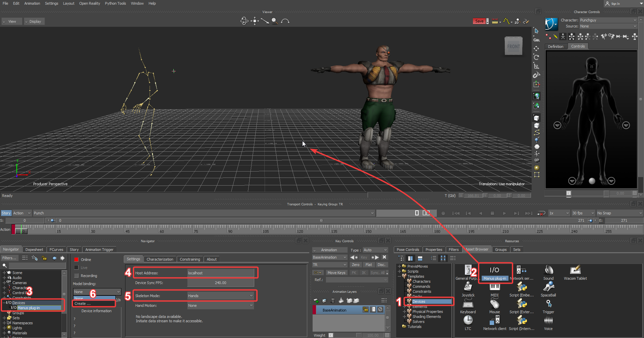Toggle the Live checkbox
Viewport: 644px width, 338px height.
tap(76, 268)
